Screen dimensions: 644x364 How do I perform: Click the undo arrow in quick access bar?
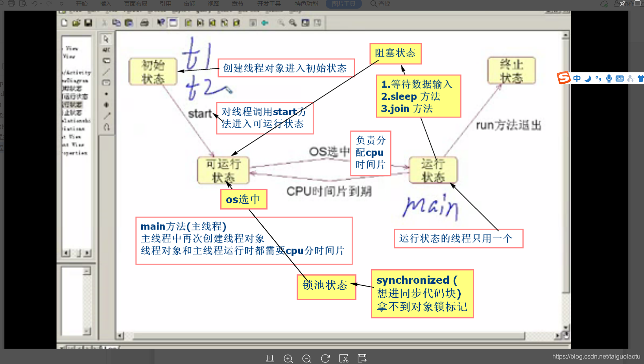click(x=35, y=4)
